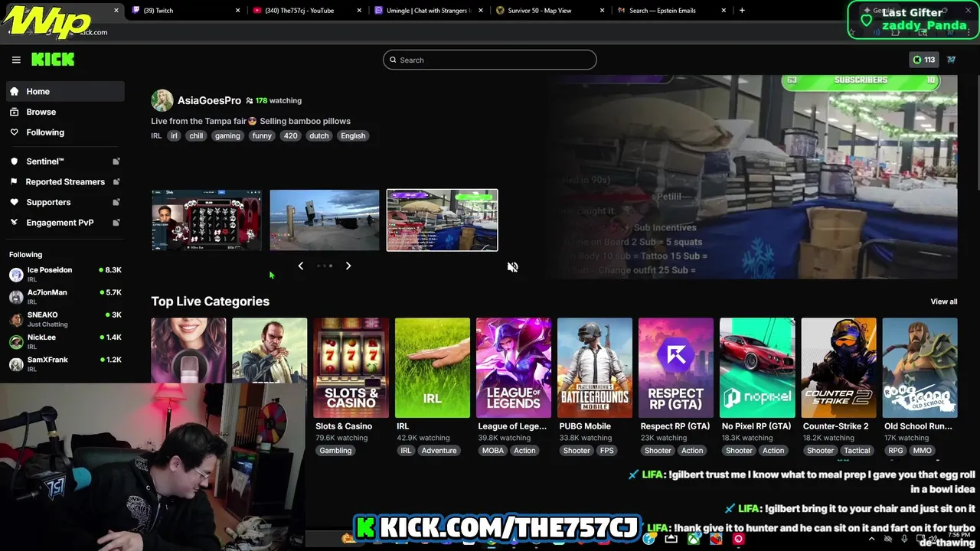Click the external-link icon beside Supporters
Viewport: 980px width, 551px height.
coord(116,202)
